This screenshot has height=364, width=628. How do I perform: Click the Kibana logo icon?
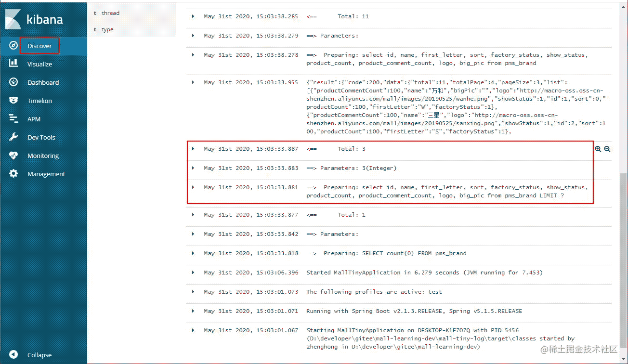pyautogui.click(x=13, y=19)
